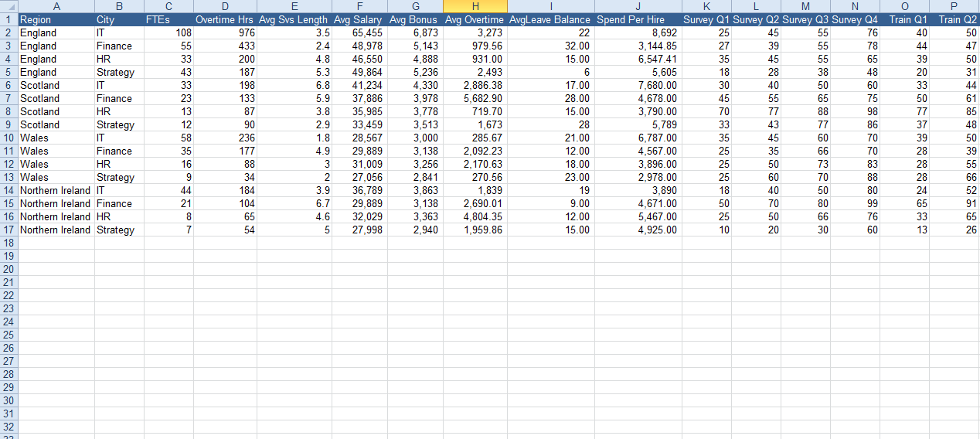Click the 'Region' header cell

pyautogui.click(x=56, y=19)
